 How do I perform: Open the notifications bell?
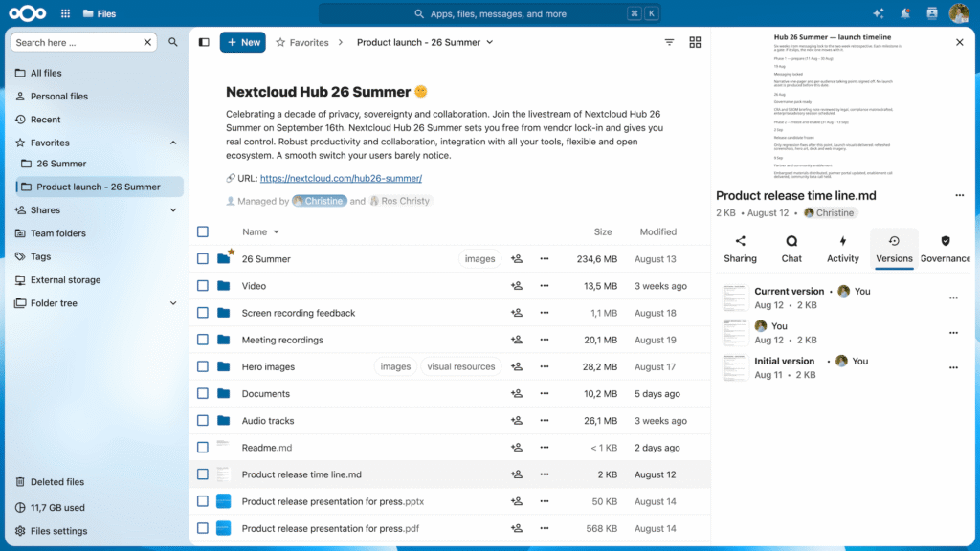pos(905,13)
